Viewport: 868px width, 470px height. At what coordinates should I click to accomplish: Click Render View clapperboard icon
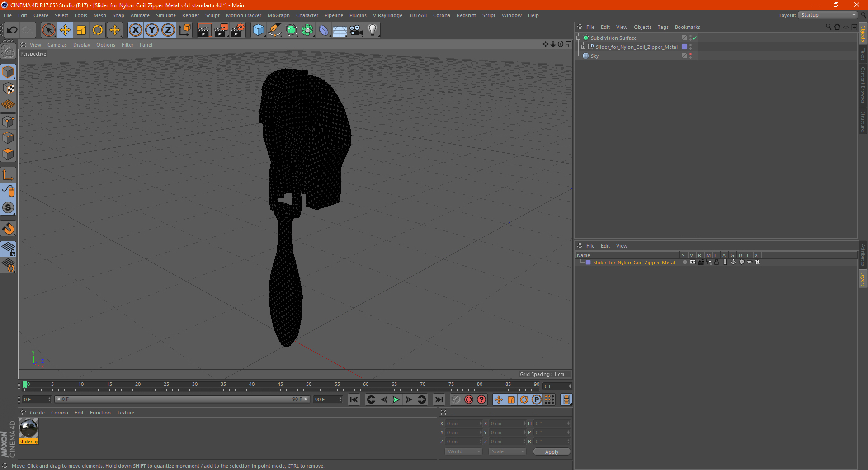pyautogui.click(x=204, y=30)
